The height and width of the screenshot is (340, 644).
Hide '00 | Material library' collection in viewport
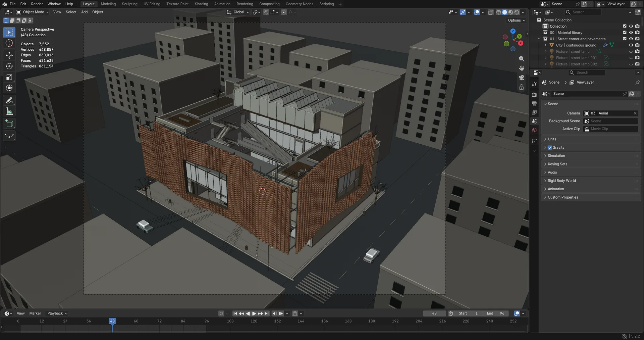(x=631, y=33)
